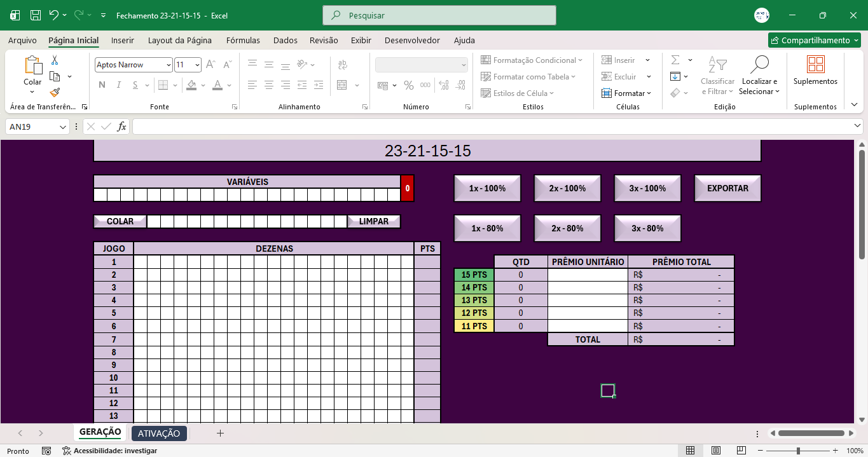Open the Suplementos add-ins icon

click(x=815, y=65)
